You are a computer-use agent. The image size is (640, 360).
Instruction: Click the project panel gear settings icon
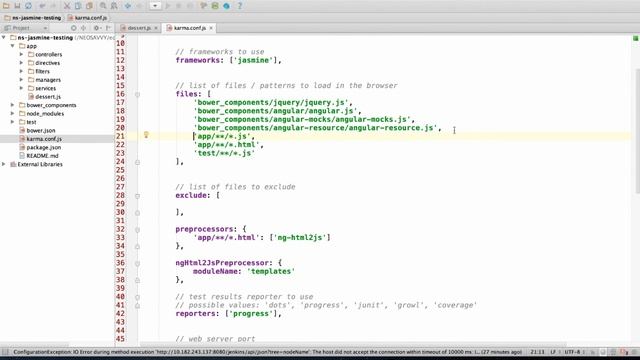[97, 28]
